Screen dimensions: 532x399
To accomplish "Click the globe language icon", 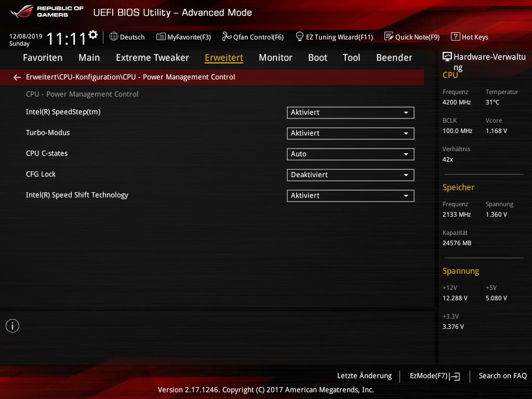I will coord(114,36).
